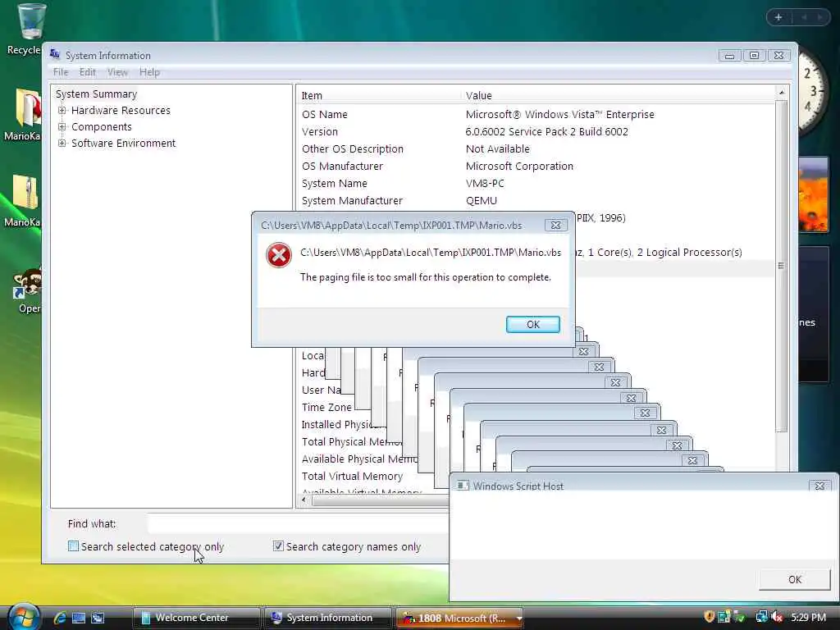Click the vertical scrollbar up arrow

782,93
